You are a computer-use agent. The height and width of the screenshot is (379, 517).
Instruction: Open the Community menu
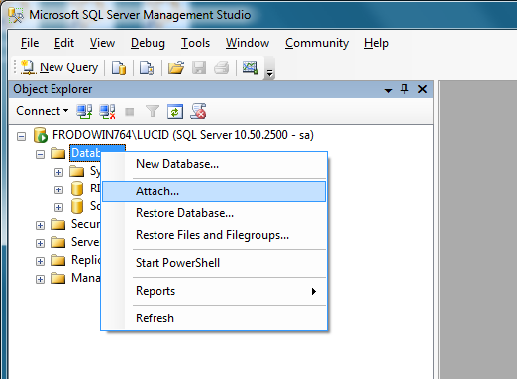click(317, 43)
